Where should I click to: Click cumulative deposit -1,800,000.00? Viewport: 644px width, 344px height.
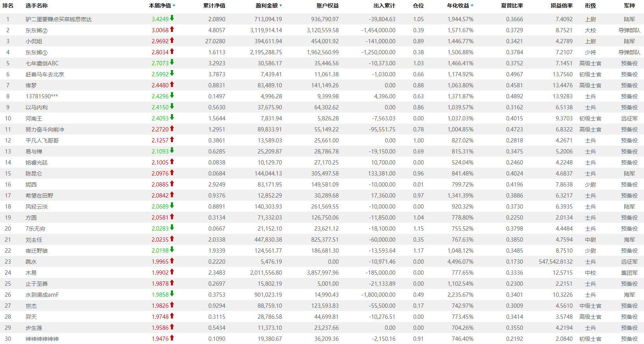coord(379,295)
